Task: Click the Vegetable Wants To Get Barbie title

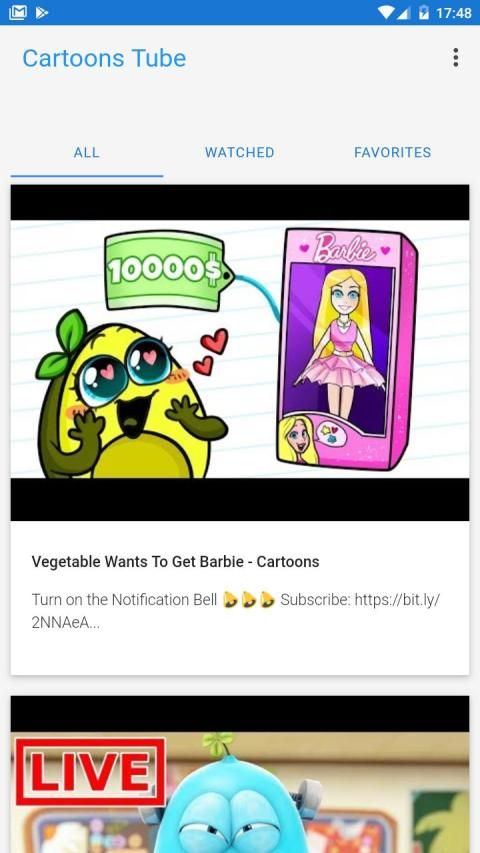Action: point(175,561)
